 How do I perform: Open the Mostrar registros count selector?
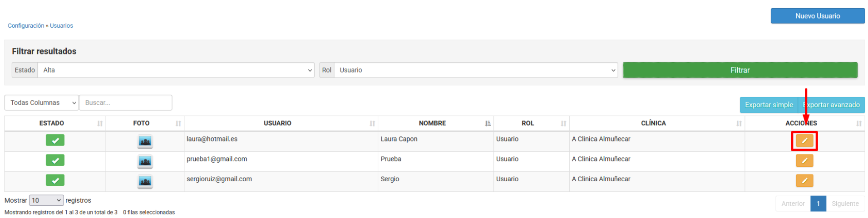tap(46, 200)
